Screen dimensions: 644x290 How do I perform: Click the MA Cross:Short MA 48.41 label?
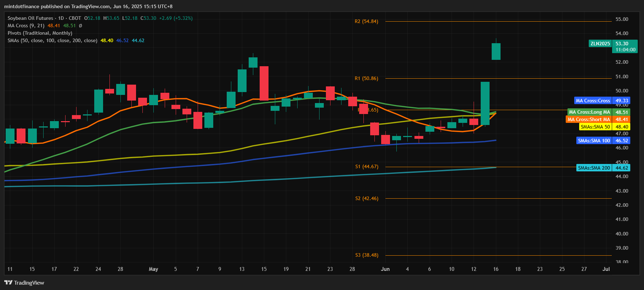(x=598, y=119)
